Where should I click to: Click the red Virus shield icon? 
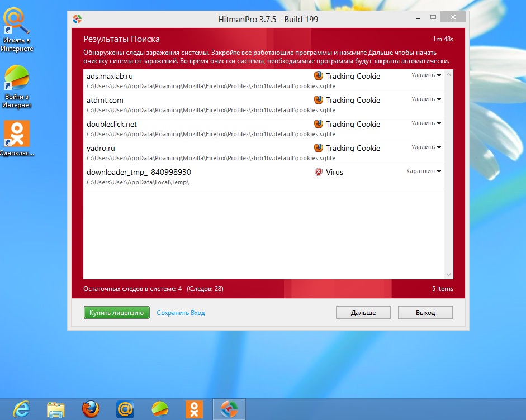pyautogui.click(x=319, y=172)
